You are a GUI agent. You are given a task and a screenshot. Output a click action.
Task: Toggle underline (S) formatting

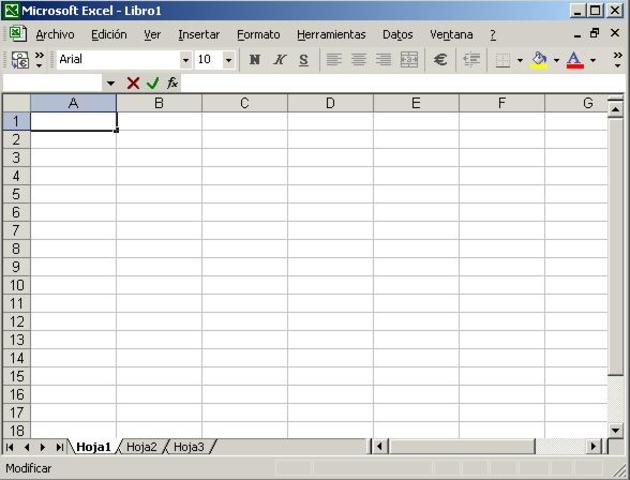[304, 60]
